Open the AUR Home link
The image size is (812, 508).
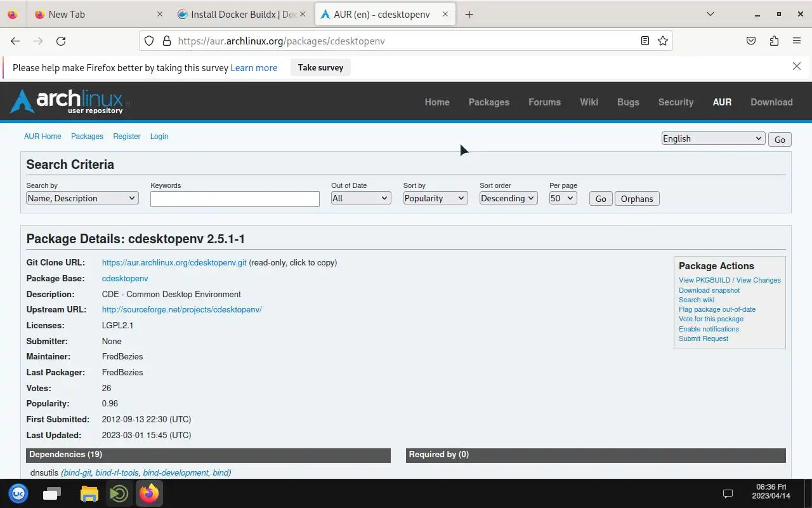coord(43,137)
